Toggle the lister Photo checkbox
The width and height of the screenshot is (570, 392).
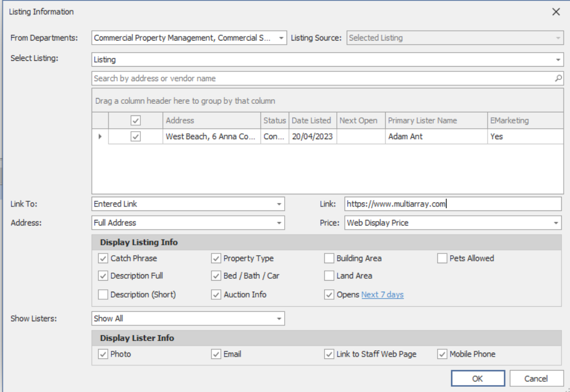[x=103, y=354]
